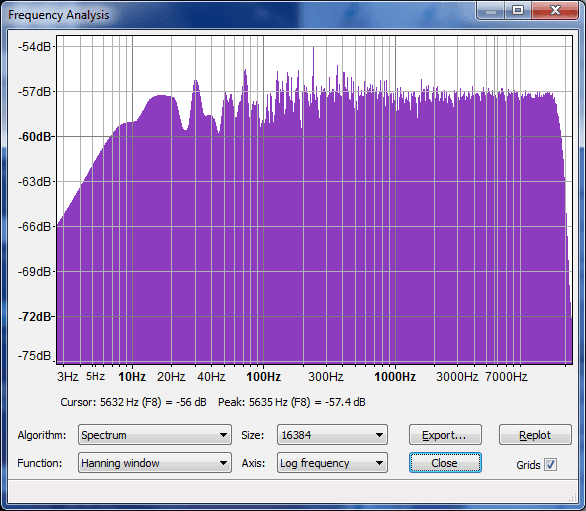This screenshot has width=586, height=511.
Task: Maximize the Frequency Analysis window
Action: 518,10
